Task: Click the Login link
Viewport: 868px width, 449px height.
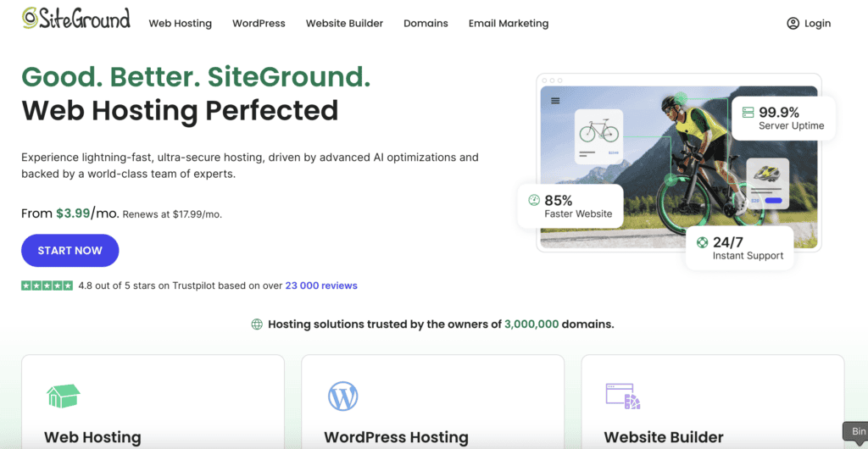Action: 818,23
